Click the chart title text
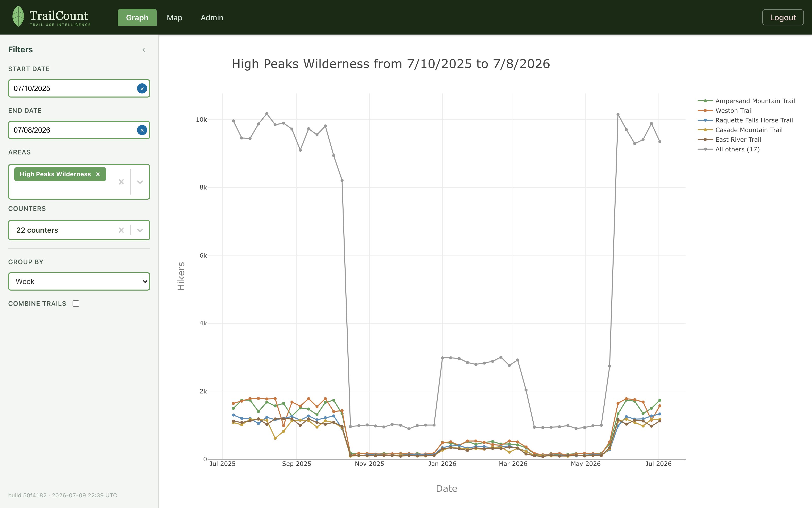This screenshot has width=812, height=508. point(391,64)
